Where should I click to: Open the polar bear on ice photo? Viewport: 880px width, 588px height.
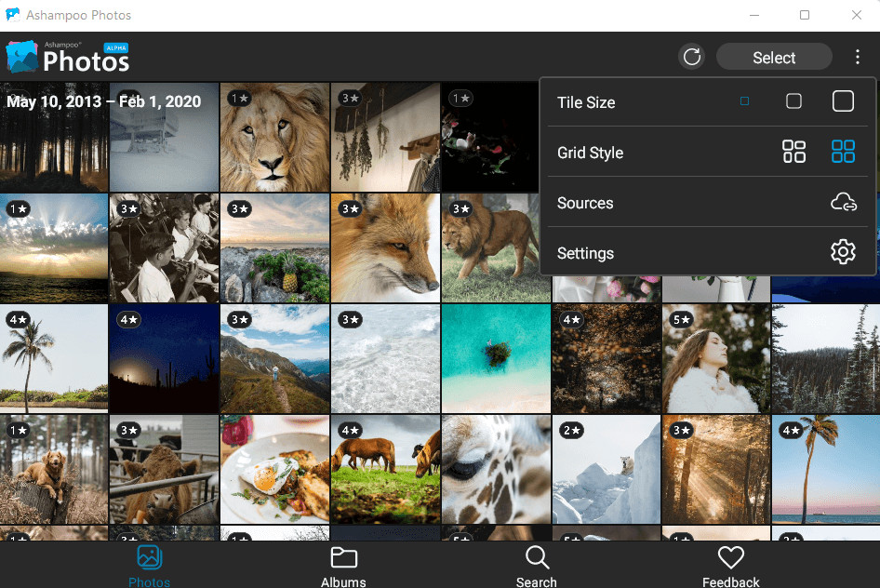pyautogui.click(x=607, y=469)
